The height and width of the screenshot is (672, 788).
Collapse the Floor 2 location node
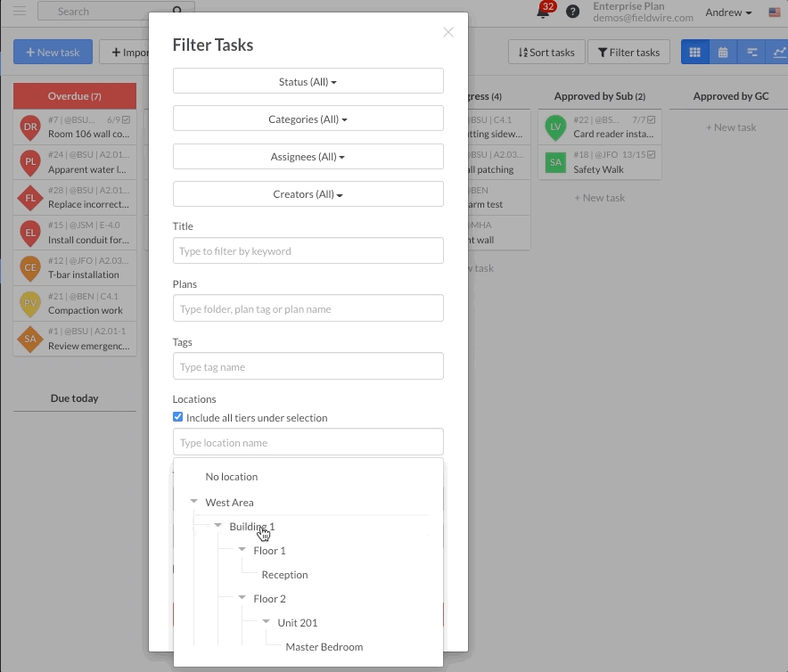[x=242, y=598]
